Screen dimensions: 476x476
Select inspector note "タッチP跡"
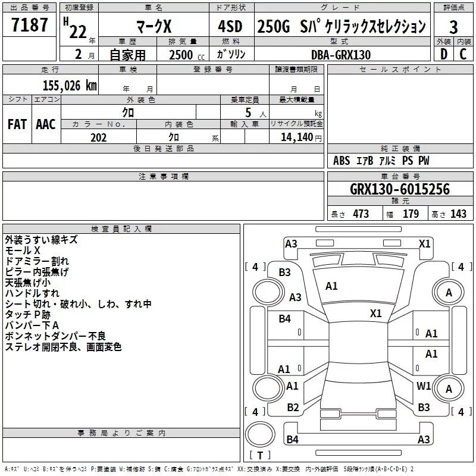27,315
